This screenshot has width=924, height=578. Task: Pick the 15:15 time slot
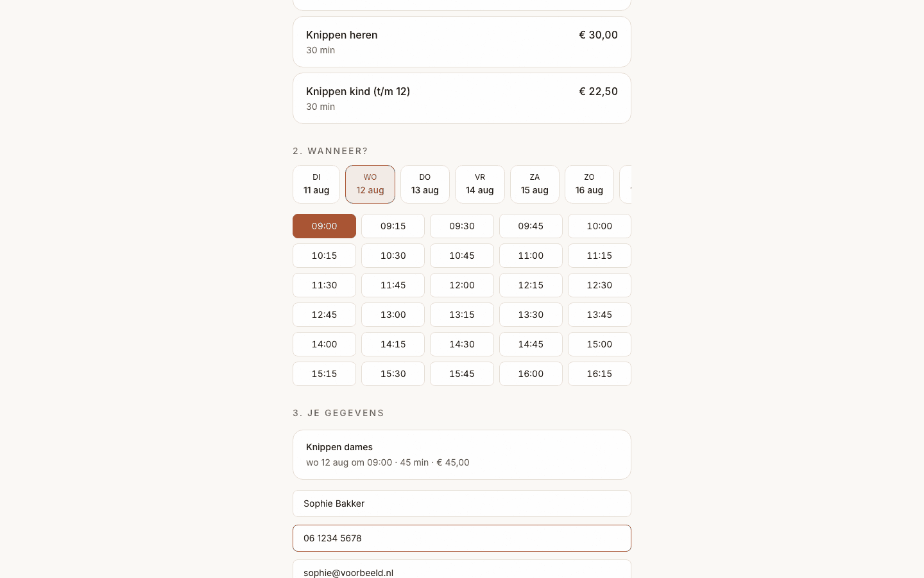click(324, 374)
